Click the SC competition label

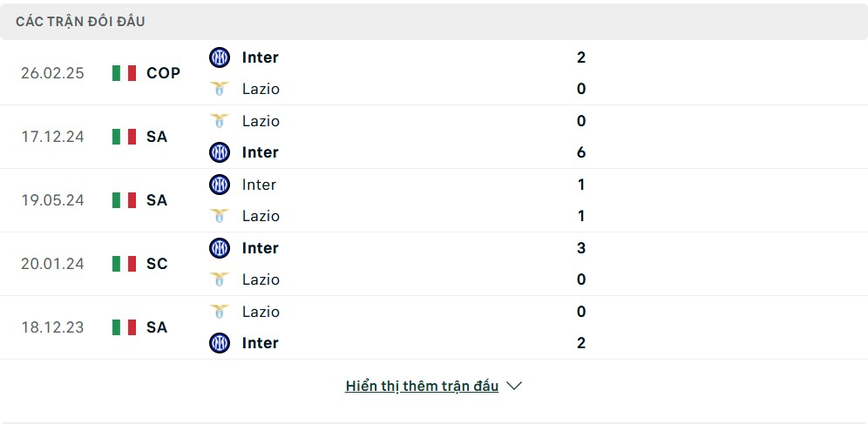click(x=157, y=264)
